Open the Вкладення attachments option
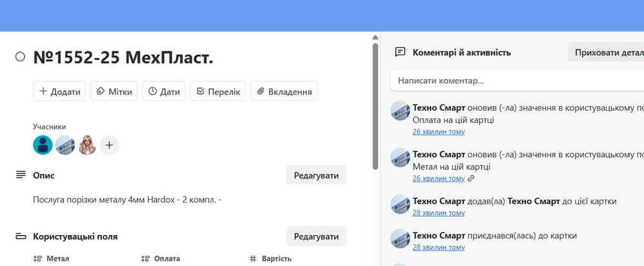The width and height of the screenshot is (644, 266). (284, 91)
